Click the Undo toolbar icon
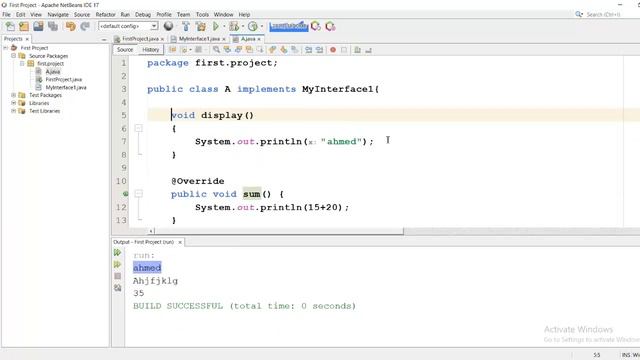640x360 pixels. point(71,27)
